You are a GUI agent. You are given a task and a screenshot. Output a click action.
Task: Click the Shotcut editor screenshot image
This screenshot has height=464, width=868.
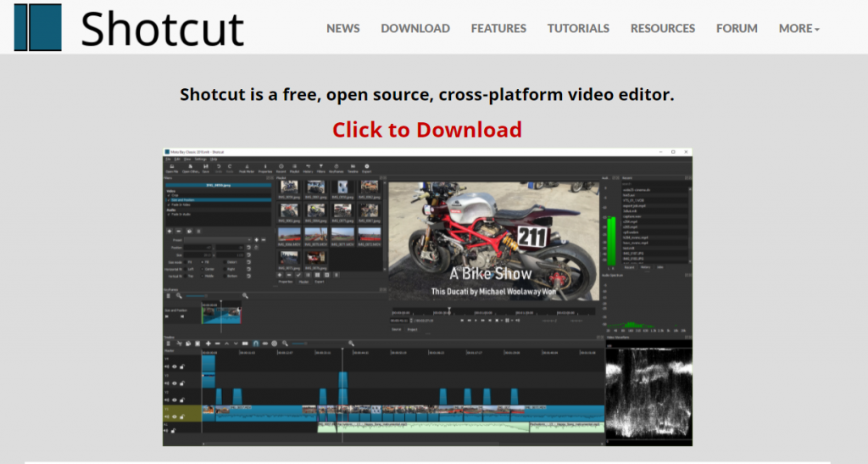(427, 297)
